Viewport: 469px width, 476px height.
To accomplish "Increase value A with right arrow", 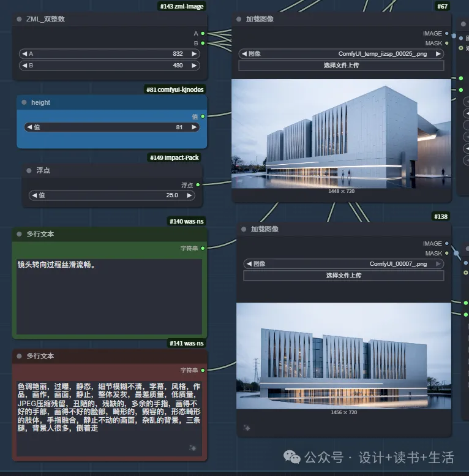I will [x=194, y=54].
